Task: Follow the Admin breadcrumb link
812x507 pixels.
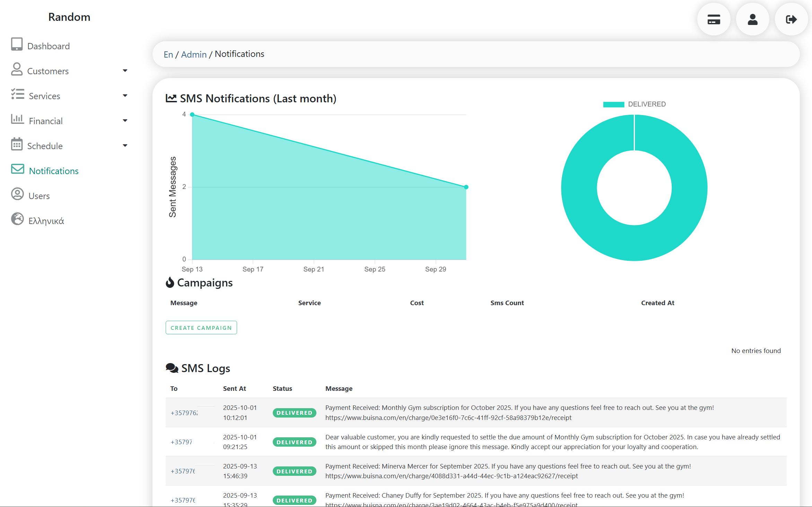Action: tap(194, 54)
